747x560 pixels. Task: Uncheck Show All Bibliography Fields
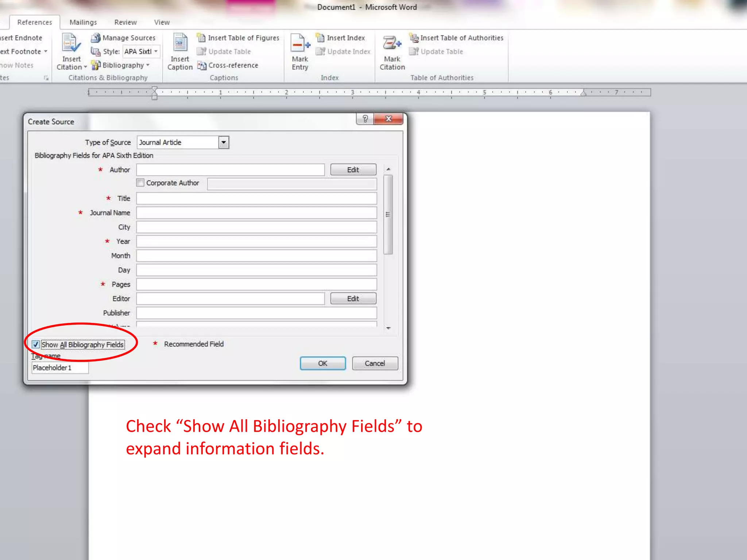click(36, 344)
